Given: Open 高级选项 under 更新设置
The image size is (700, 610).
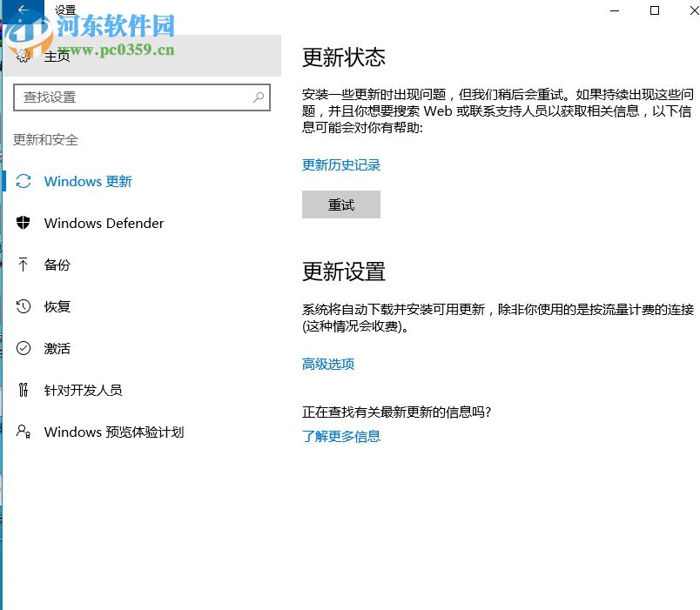Looking at the screenshot, I should (x=327, y=364).
